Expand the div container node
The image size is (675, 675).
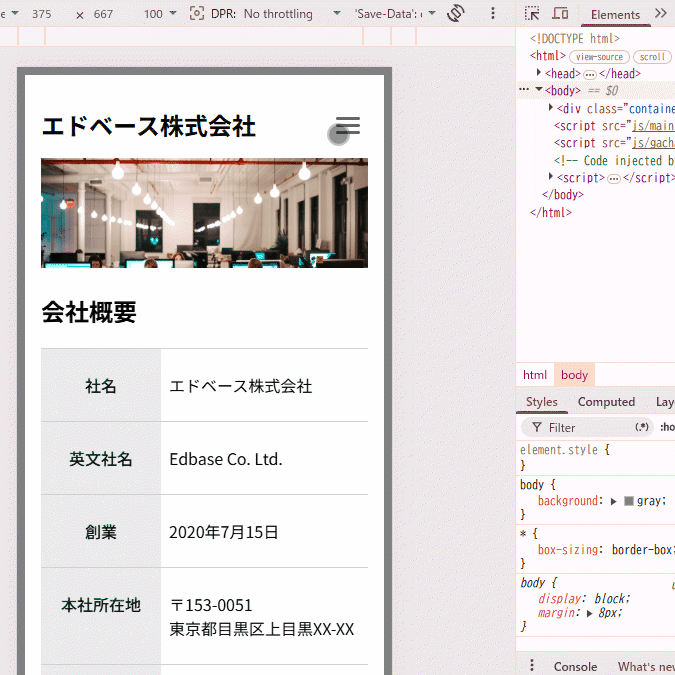551,107
